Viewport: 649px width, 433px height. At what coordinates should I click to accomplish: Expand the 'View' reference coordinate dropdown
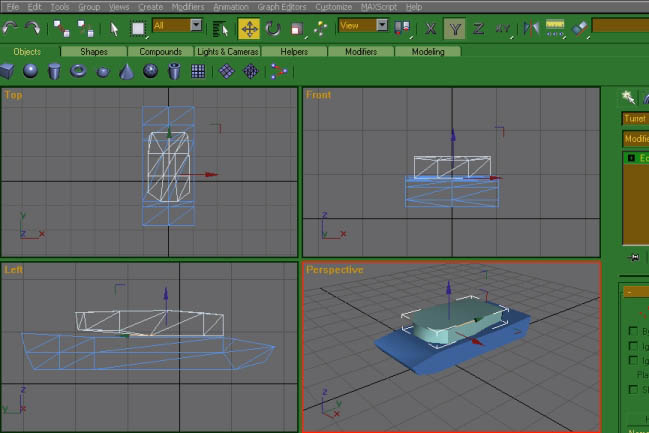pos(382,25)
